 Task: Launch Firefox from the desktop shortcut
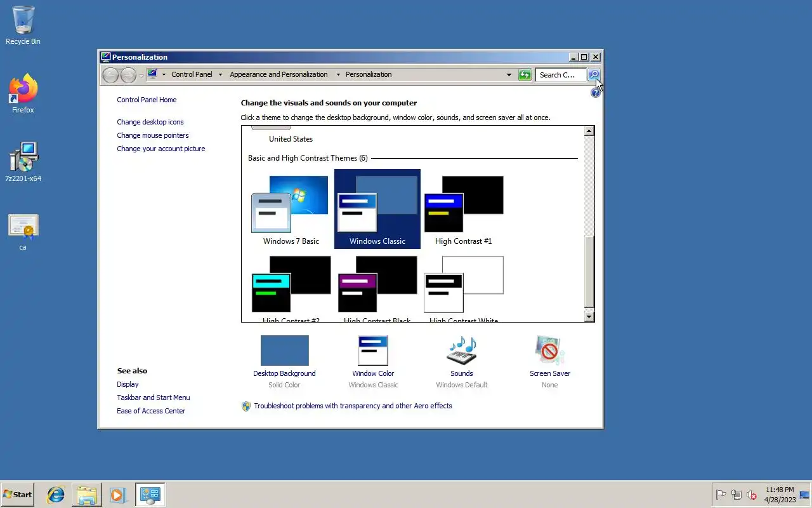(23, 94)
